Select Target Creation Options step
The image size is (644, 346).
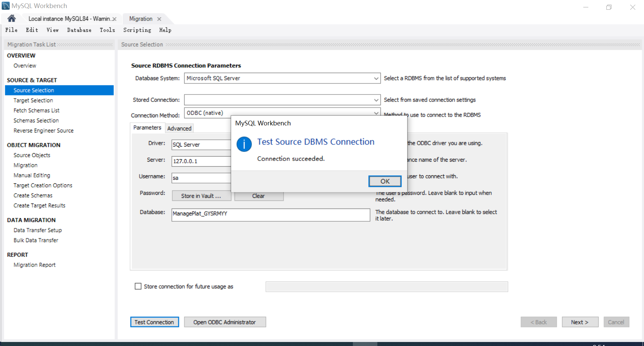click(x=43, y=185)
